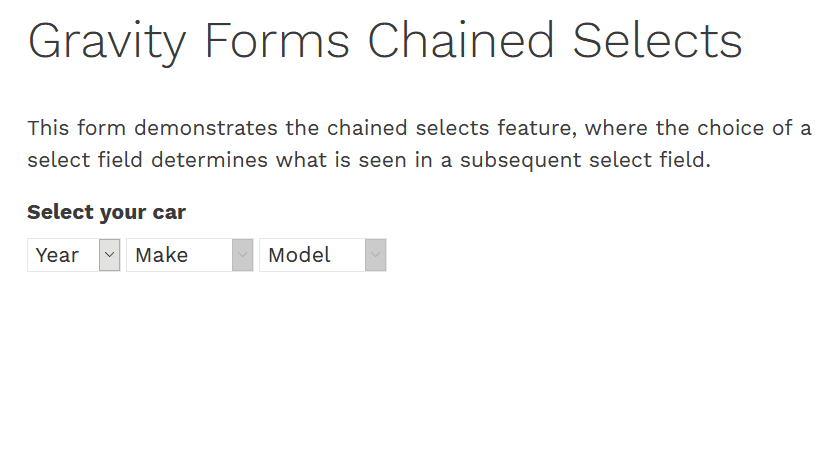Click the word 'Forms' in the title
Viewport: 830px width, 475px height.
pyautogui.click(x=277, y=42)
